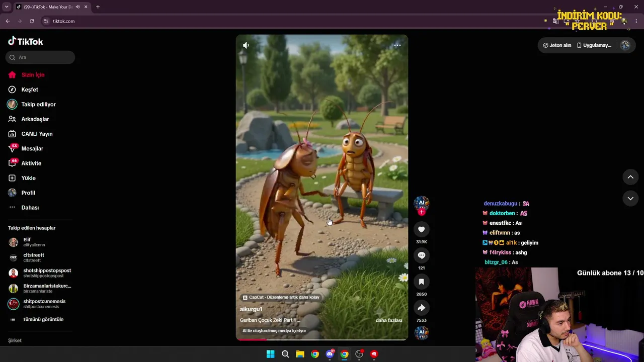644x362 pixels.
Task: Follow the creator with the red plus
Action: [422, 212]
